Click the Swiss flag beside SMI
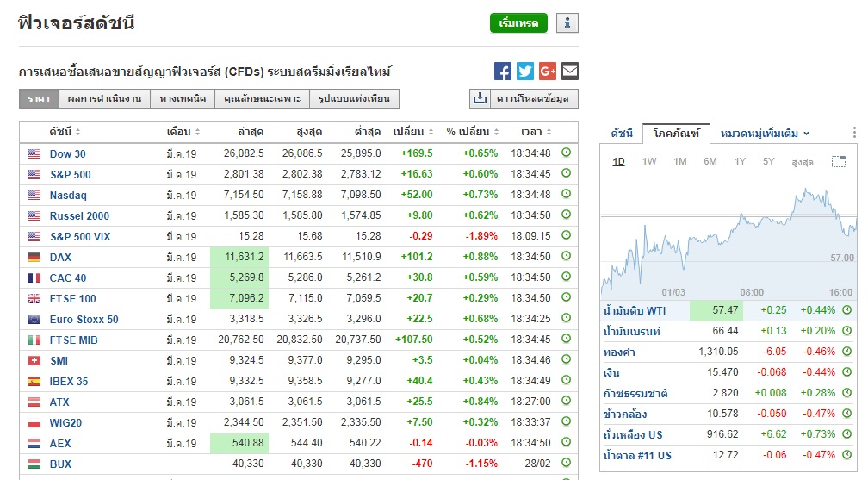This screenshot has width=868, height=480. pyautogui.click(x=34, y=361)
